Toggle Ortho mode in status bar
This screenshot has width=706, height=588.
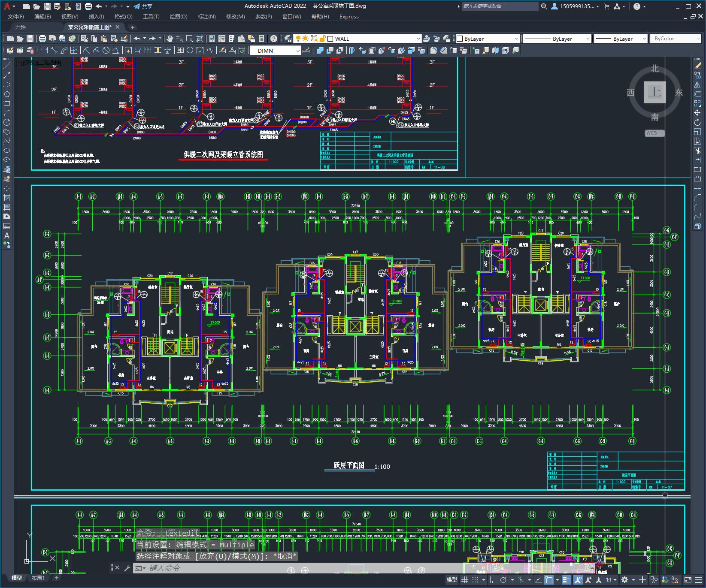pyautogui.click(x=493, y=580)
